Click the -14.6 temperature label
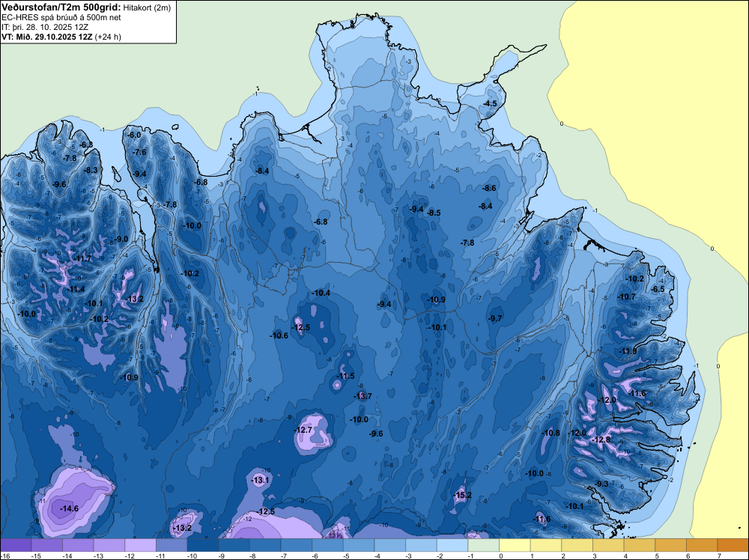 tap(69, 509)
